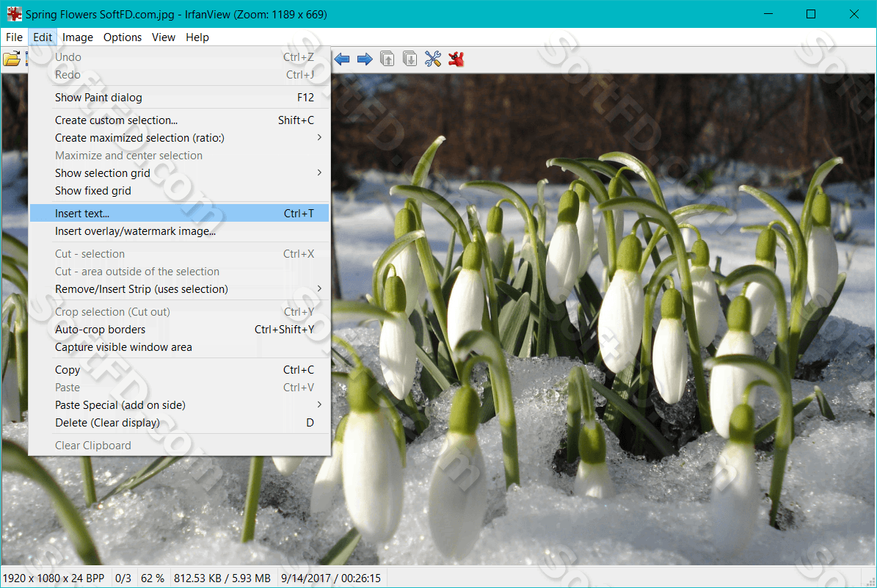Select Create custom selection...

coord(180,120)
